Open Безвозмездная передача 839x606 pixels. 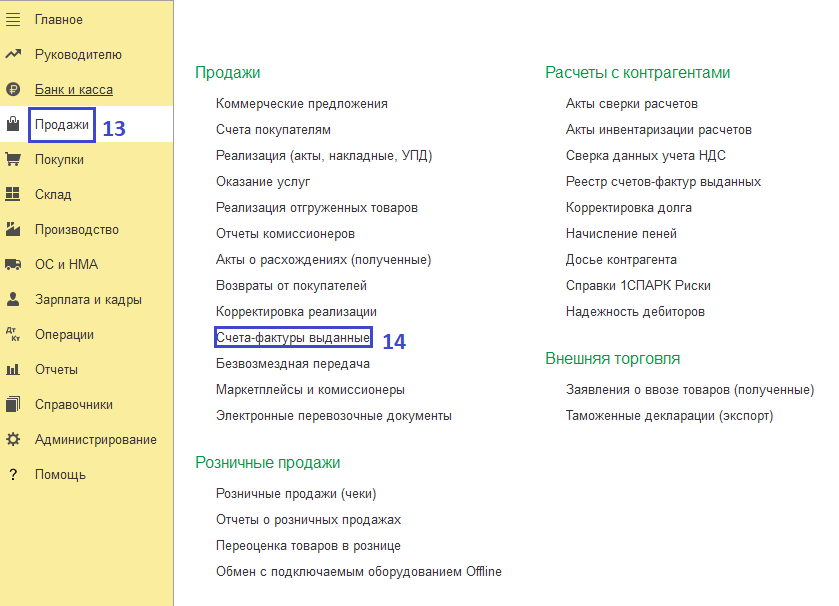click(293, 364)
